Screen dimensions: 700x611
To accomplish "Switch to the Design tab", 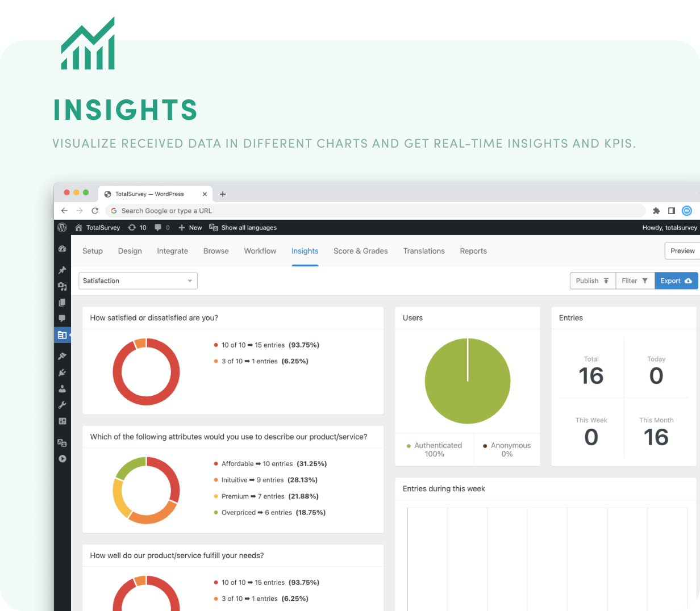I will click(130, 251).
